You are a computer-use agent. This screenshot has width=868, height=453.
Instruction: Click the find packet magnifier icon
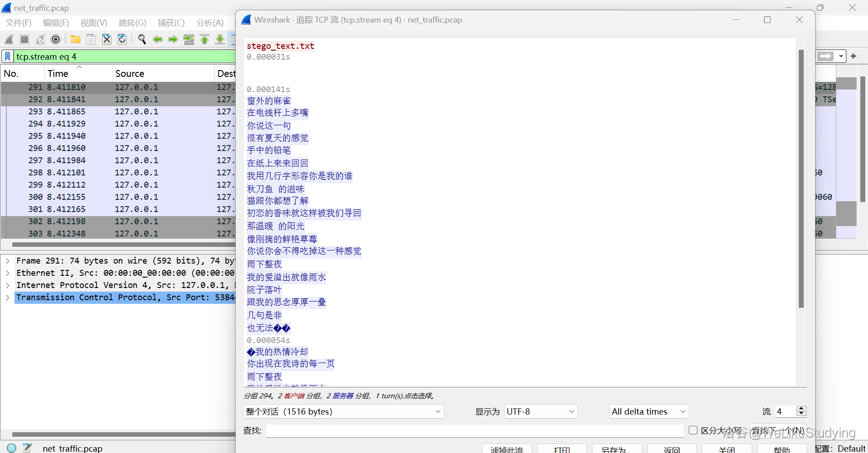(x=142, y=40)
